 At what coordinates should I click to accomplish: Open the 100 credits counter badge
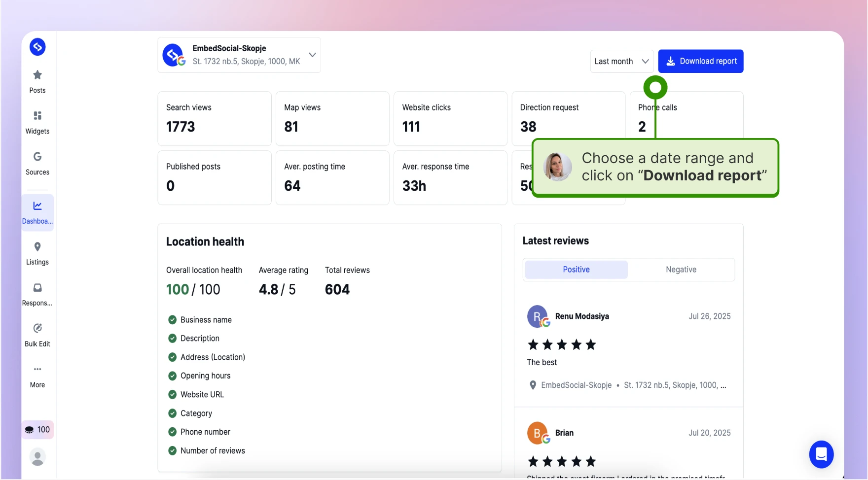37,430
